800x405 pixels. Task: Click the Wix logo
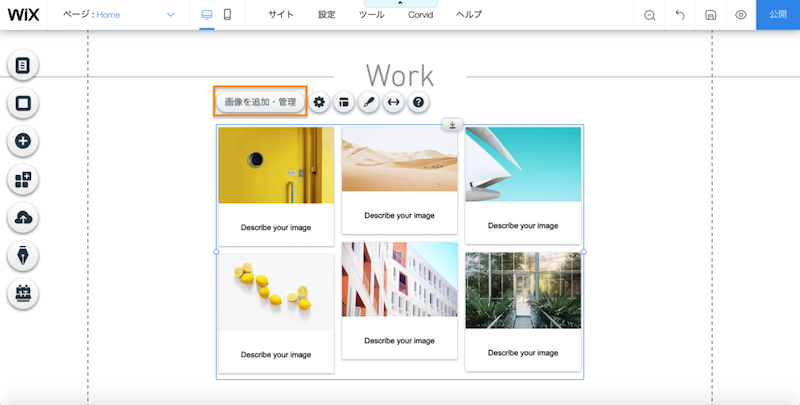23,15
